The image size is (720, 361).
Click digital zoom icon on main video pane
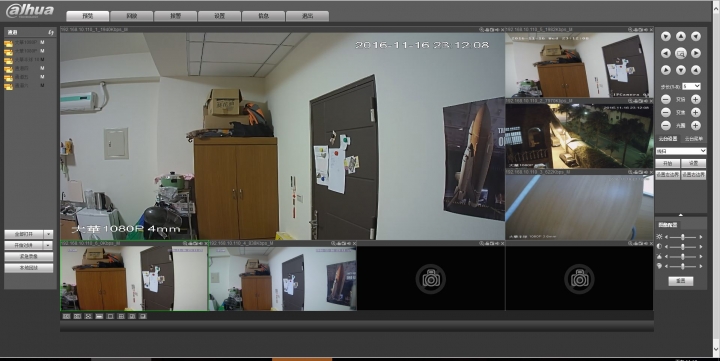[482, 29]
